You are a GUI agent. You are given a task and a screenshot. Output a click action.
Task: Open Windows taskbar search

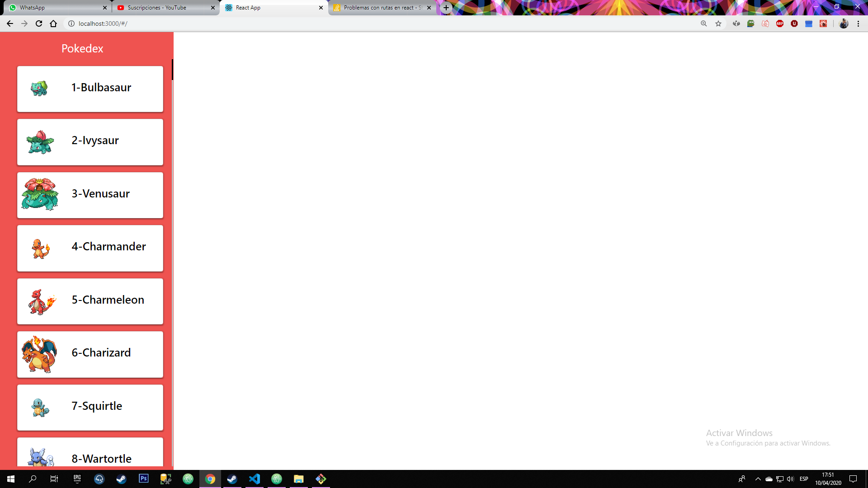tap(33, 479)
